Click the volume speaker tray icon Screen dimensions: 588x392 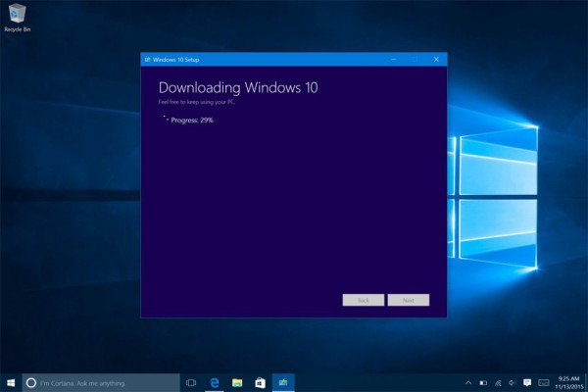coord(512,382)
